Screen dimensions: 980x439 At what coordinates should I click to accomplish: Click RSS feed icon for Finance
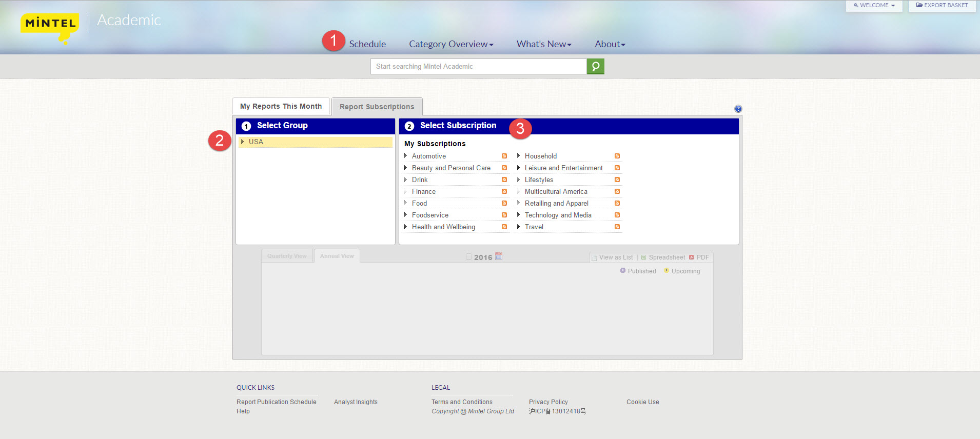click(504, 191)
